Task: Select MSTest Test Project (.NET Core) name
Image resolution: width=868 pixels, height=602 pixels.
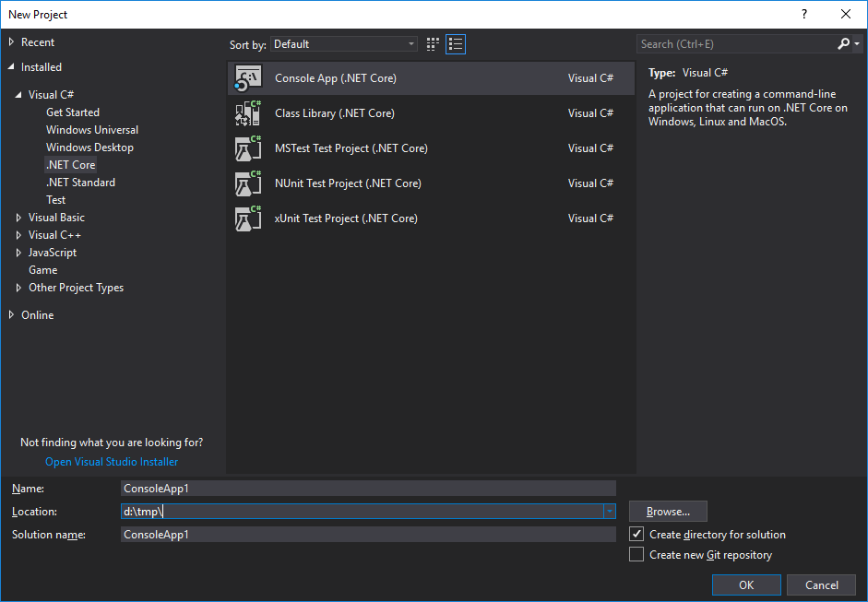Action: 351,148
